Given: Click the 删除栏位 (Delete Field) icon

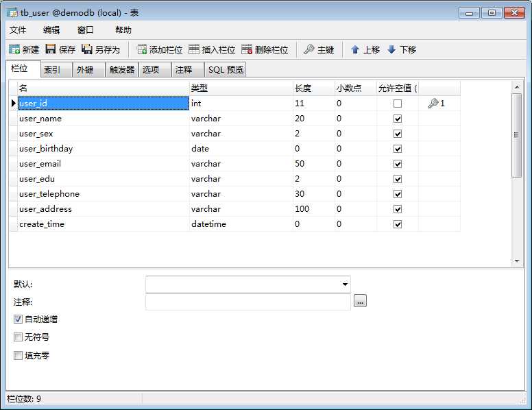Looking at the screenshot, I should 247,49.
